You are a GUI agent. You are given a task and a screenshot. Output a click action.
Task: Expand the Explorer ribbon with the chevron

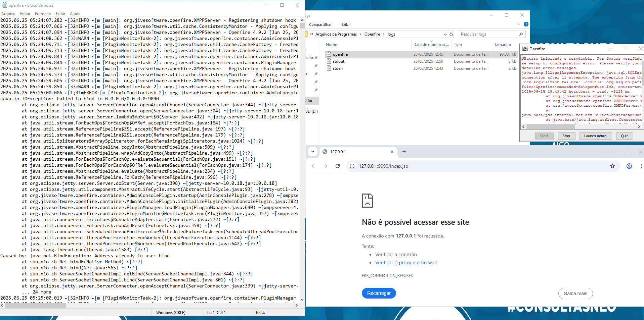519,24
